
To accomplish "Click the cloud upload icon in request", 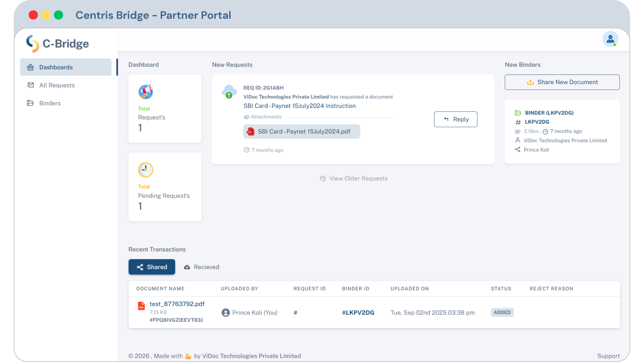I will tap(229, 92).
